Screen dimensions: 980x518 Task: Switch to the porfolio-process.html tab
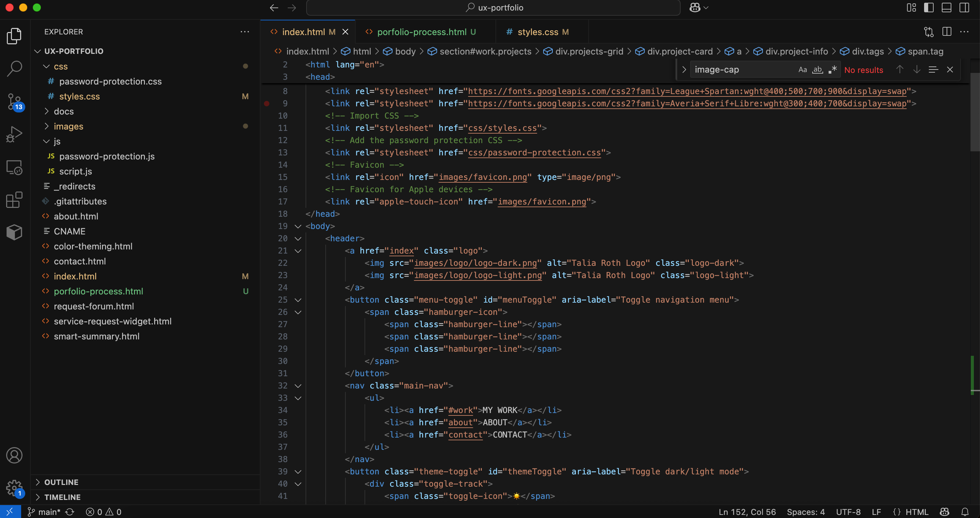[x=425, y=32]
